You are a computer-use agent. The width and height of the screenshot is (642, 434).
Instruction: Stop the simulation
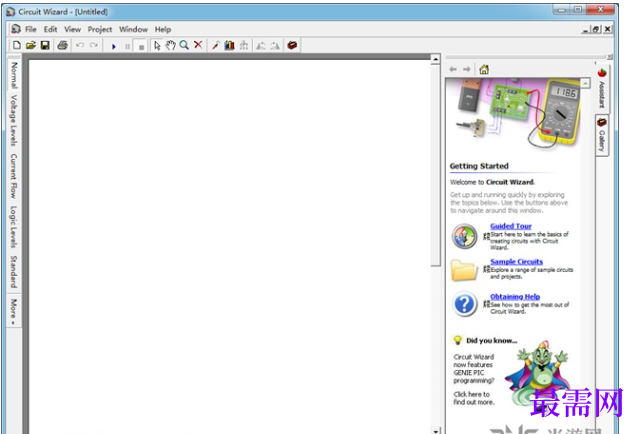point(141,46)
